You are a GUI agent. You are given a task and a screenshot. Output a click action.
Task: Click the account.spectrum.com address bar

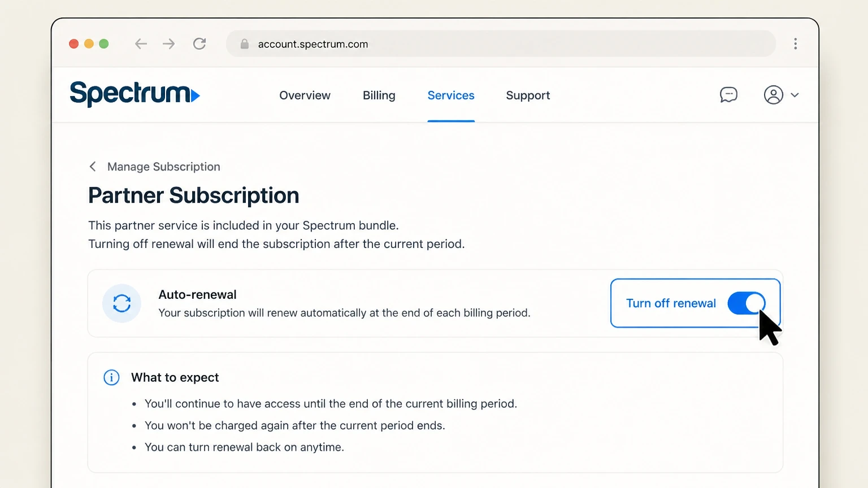pyautogui.click(x=501, y=44)
